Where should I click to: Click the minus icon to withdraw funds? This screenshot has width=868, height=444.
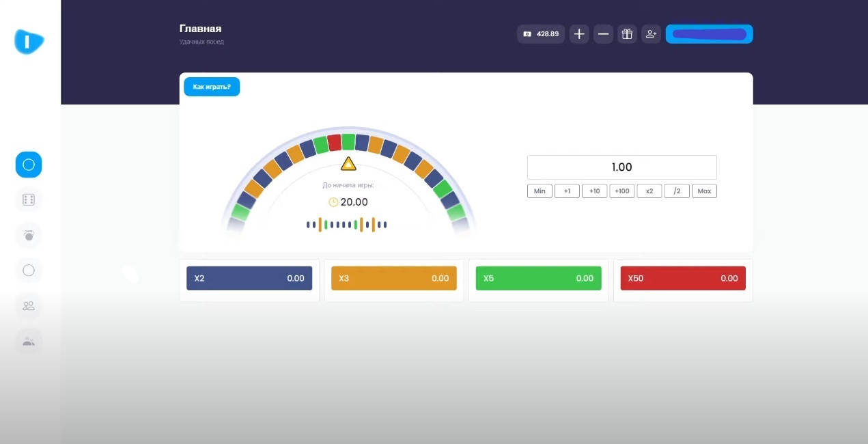pyautogui.click(x=603, y=34)
